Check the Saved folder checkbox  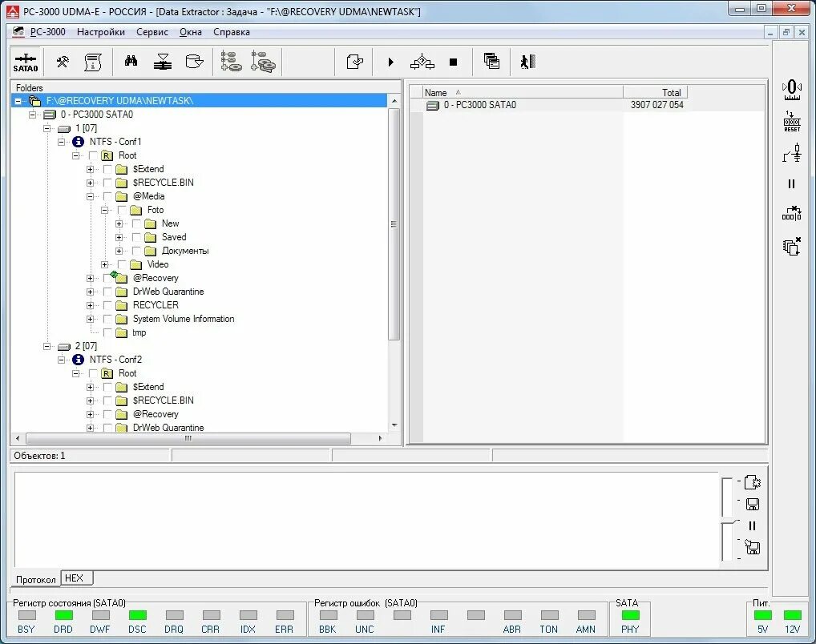coord(136,237)
